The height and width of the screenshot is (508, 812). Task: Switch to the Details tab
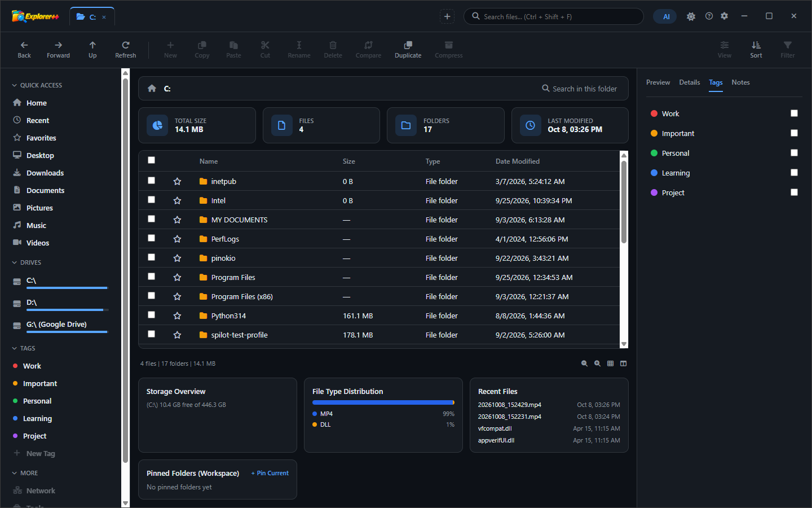point(689,82)
